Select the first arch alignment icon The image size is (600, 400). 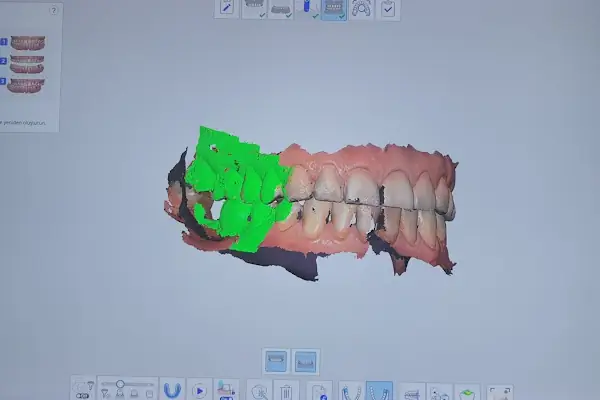click(351, 392)
